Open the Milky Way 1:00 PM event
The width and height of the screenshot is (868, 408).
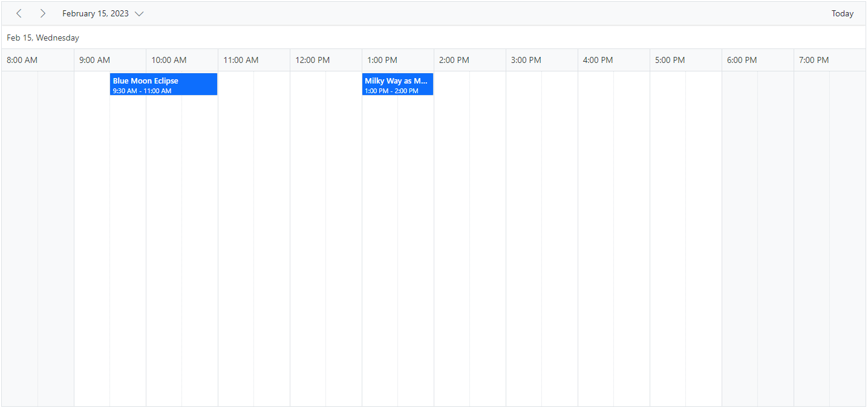point(397,85)
